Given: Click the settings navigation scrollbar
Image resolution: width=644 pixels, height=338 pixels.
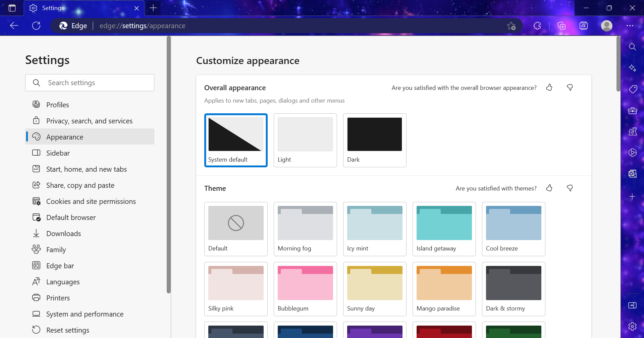Looking at the screenshot, I should [x=169, y=165].
